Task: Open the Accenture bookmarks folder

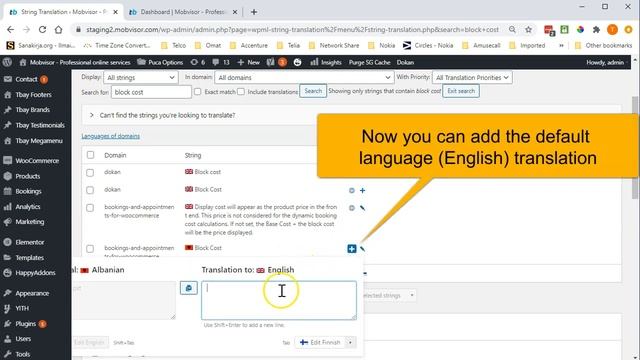Action: 249,45
